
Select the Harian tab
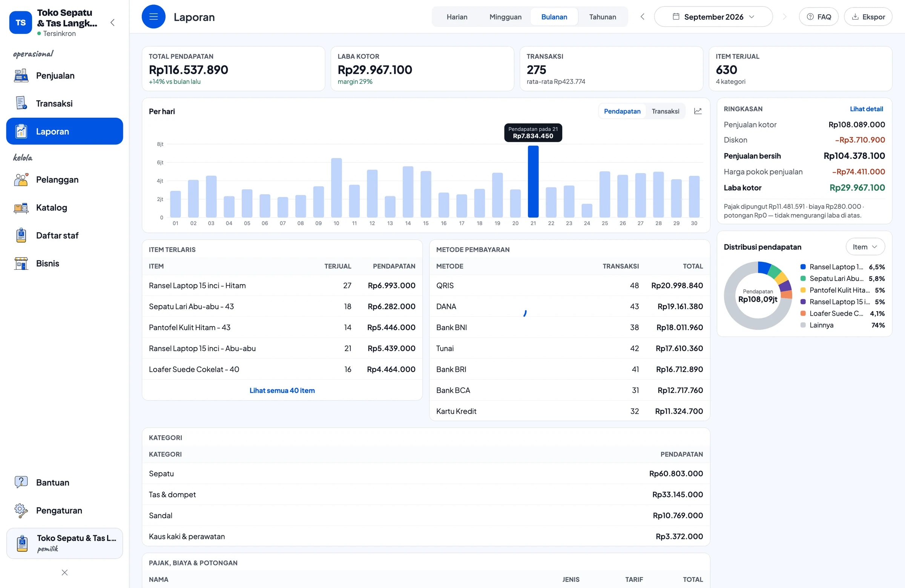pos(457,17)
